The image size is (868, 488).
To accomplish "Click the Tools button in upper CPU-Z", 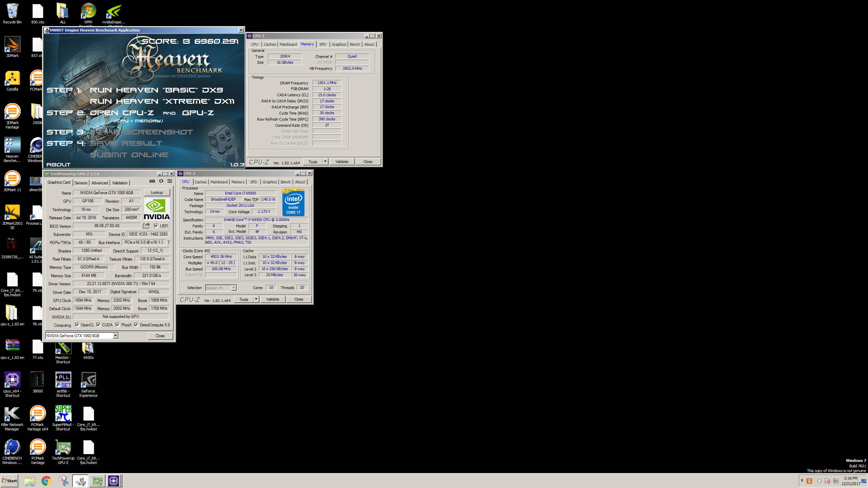I will 313,162.
